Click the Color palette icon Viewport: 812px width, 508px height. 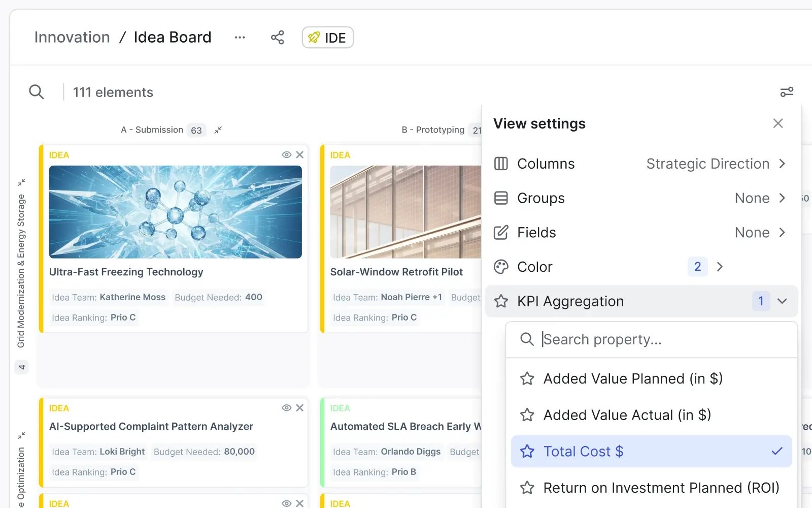[x=501, y=267]
